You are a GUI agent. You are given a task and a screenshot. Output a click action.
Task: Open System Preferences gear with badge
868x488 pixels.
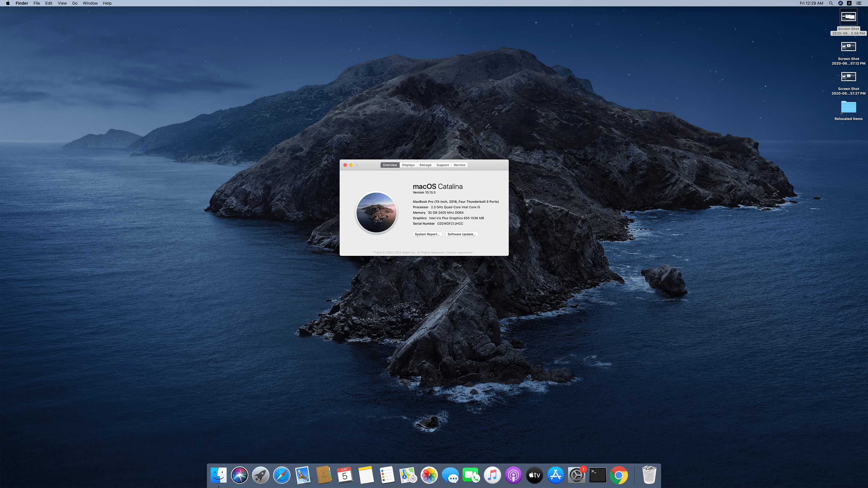(x=577, y=475)
